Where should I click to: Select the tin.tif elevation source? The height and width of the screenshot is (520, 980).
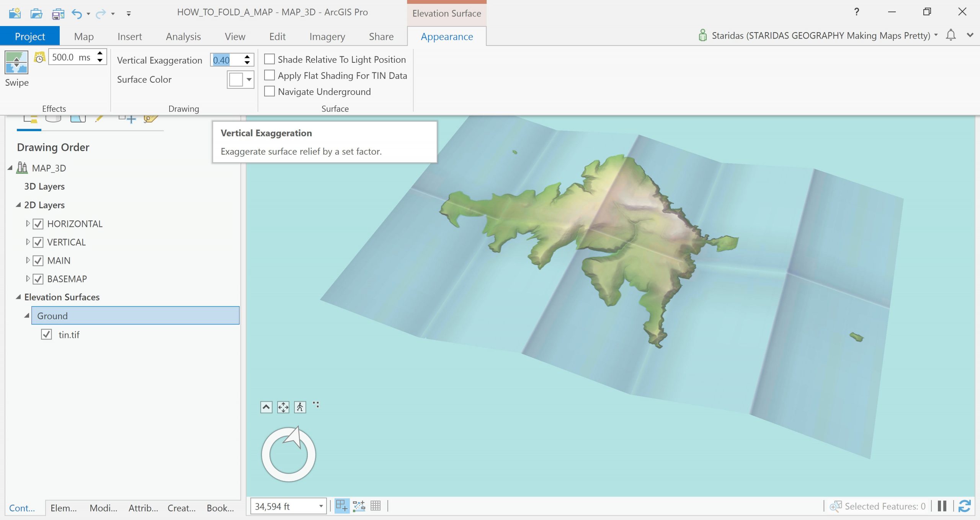[x=69, y=335]
